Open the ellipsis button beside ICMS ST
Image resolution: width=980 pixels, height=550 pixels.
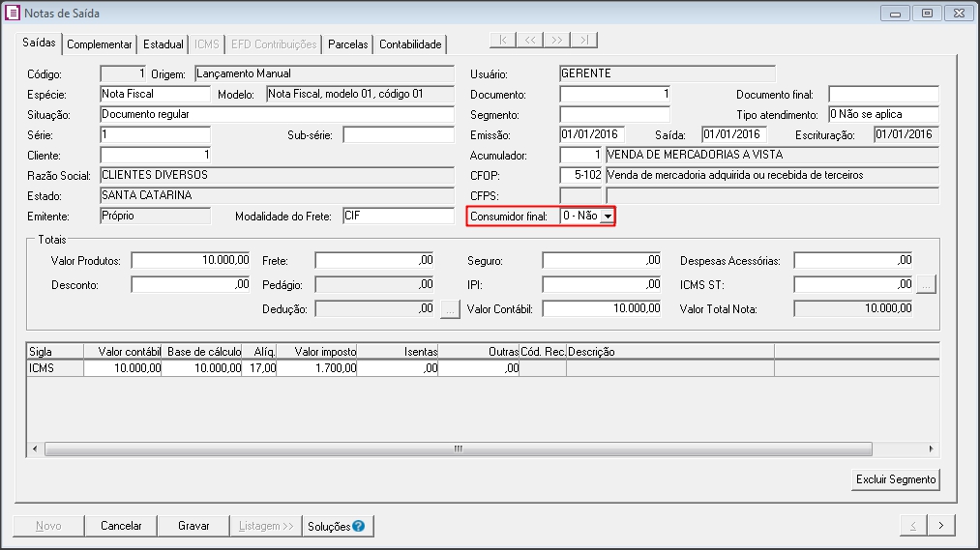click(x=926, y=284)
